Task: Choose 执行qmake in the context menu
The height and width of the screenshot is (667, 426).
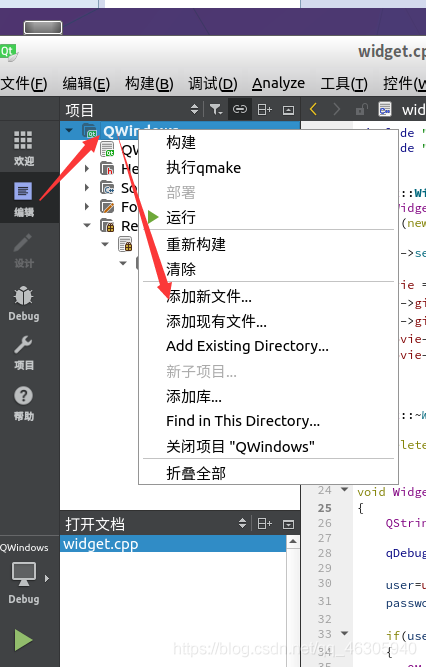Action: [x=268, y=168]
